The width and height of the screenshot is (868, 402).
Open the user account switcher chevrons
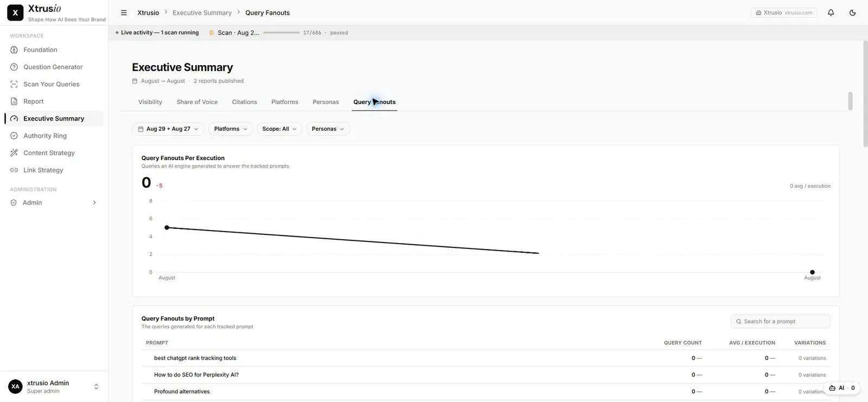coord(96,387)
